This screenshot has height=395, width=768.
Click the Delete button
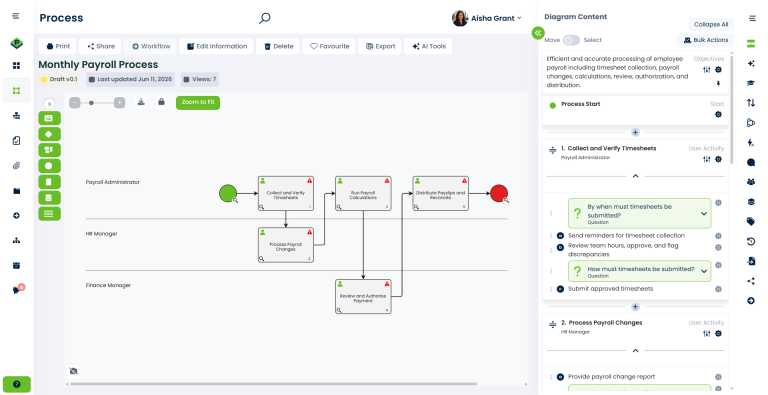point(279,46)
